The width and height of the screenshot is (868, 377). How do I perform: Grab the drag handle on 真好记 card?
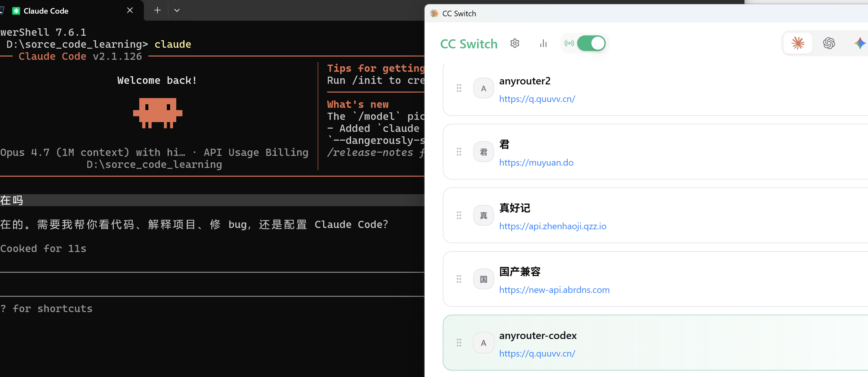coord(459,216)
